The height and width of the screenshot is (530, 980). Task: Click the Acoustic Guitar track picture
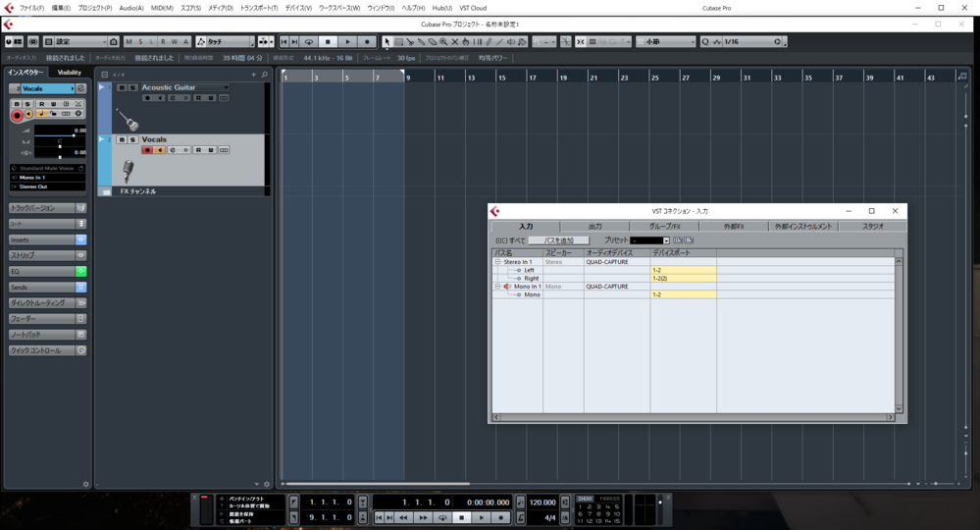(128, 119)
